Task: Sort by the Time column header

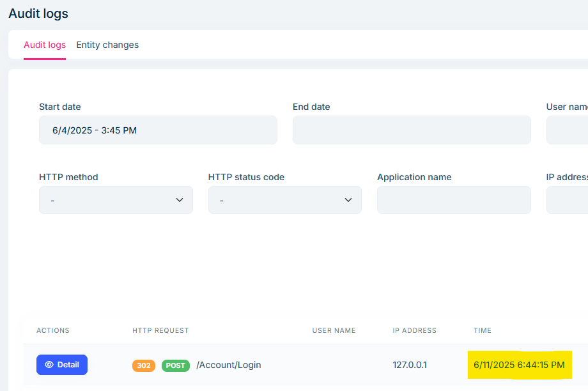Action: (x=483, y=330)
